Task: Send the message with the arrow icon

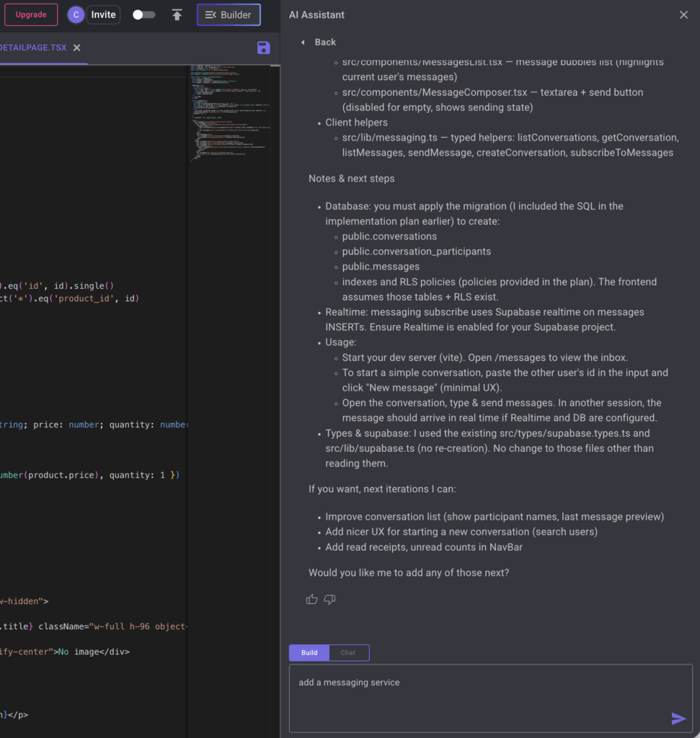Action: click(678, 718)
